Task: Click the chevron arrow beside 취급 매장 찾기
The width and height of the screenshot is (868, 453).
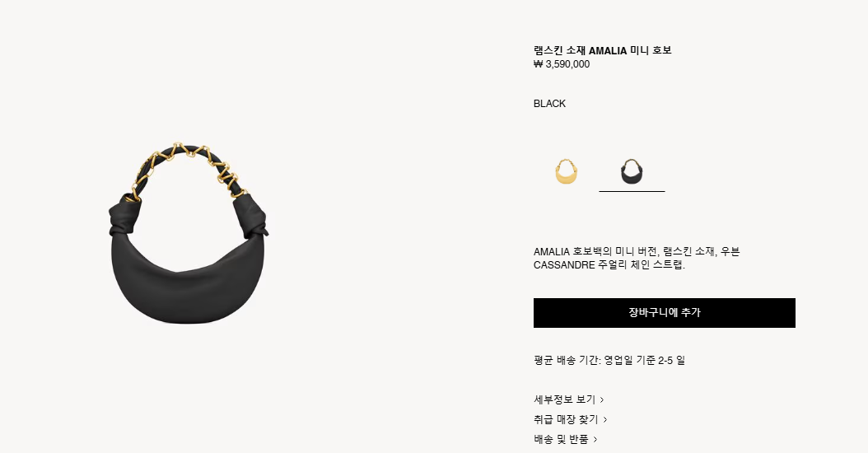Action: [x=605, y=420]
